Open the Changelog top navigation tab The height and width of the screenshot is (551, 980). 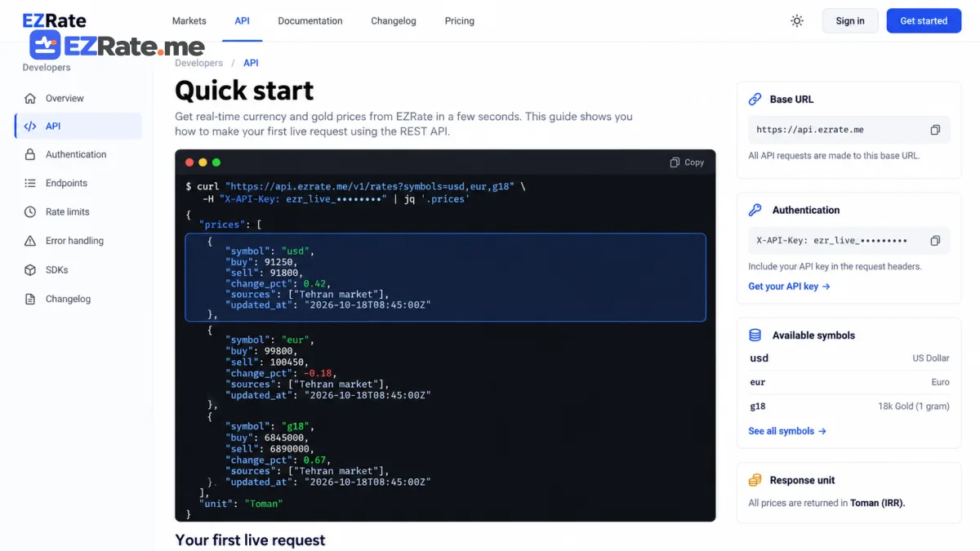tap(394, 21)
